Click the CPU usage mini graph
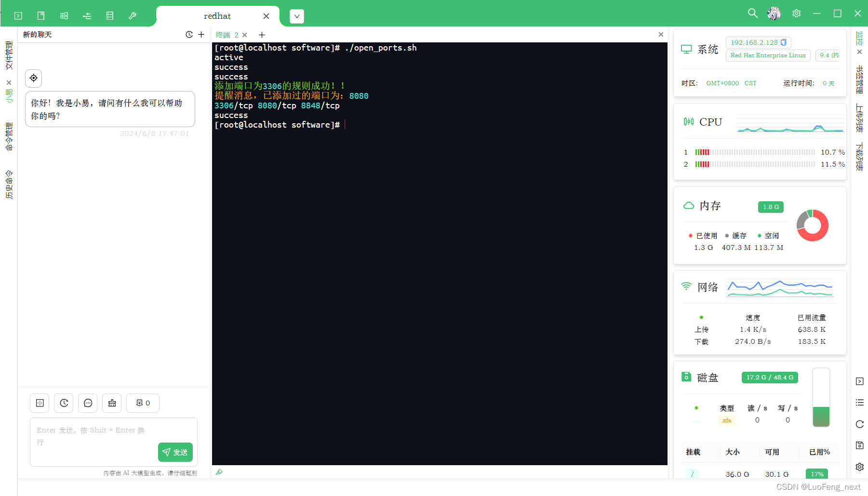This screenshot has height=496, width=868. point(790,124)
